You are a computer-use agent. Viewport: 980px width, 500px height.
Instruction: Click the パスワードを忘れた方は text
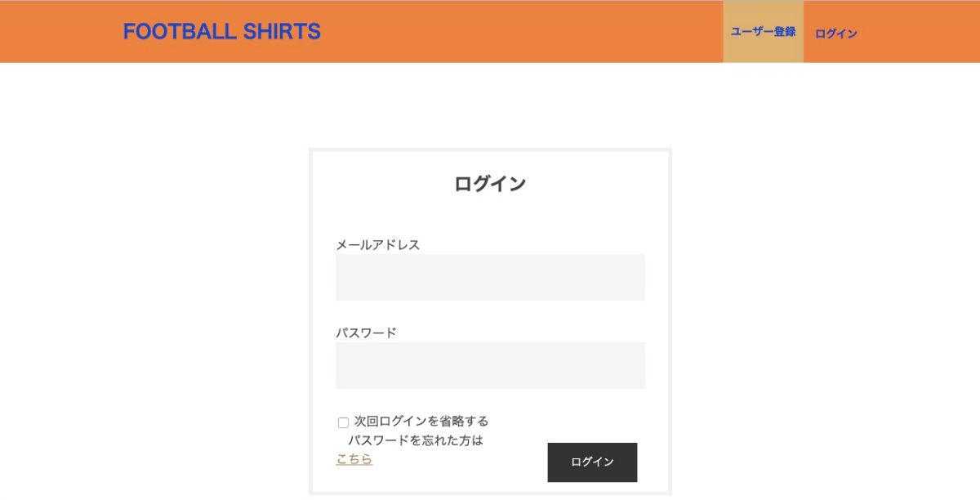(416, 440)
